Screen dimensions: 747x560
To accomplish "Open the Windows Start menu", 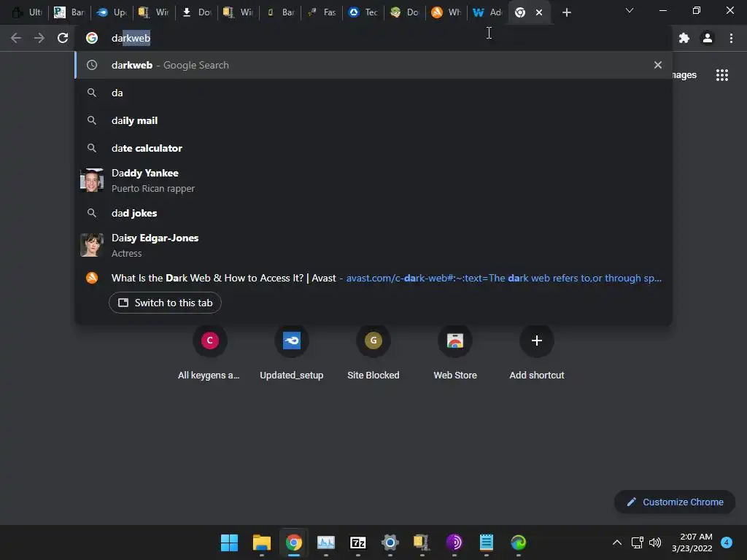I will (229, 542).
